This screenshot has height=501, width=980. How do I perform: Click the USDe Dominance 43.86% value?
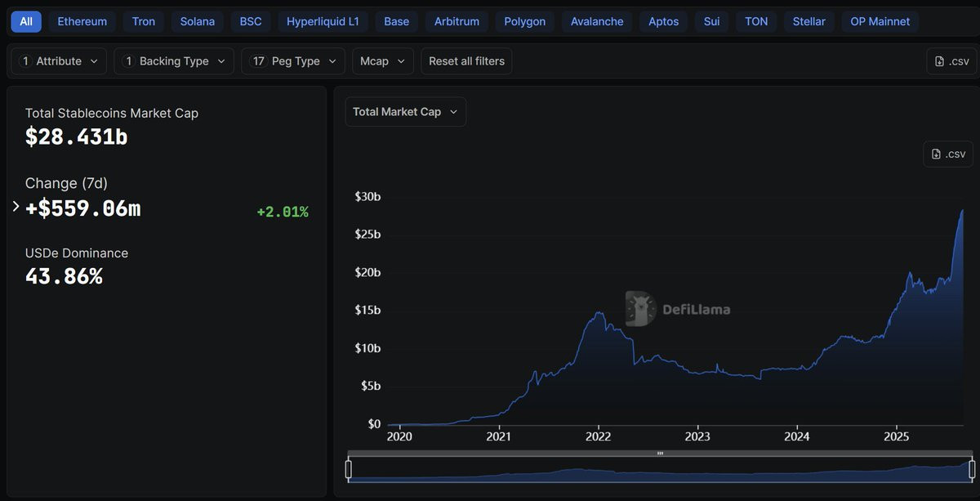(x=64, y=276)
